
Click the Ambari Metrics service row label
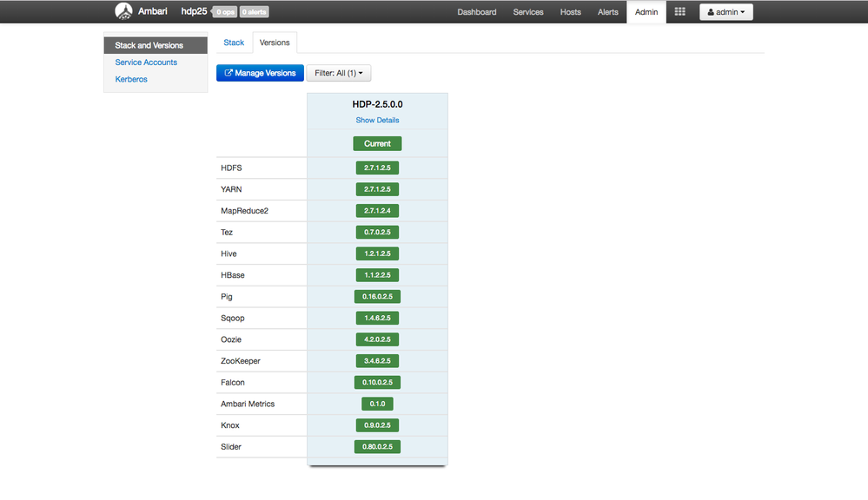point(248,404)
